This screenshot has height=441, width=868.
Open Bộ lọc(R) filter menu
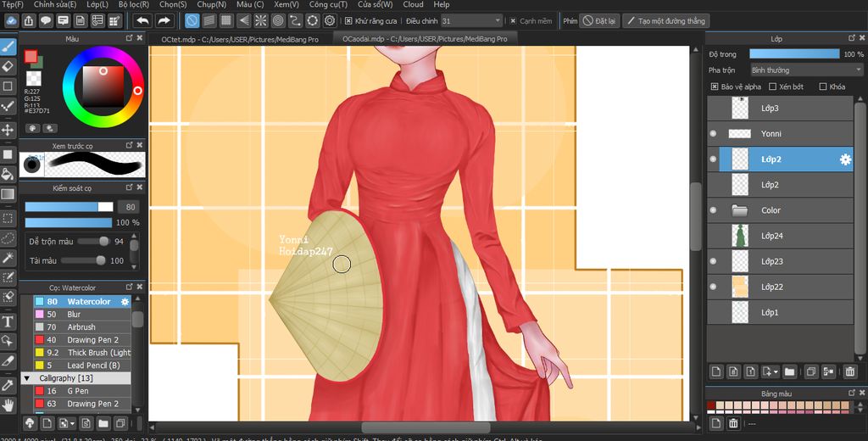[133, 4]
